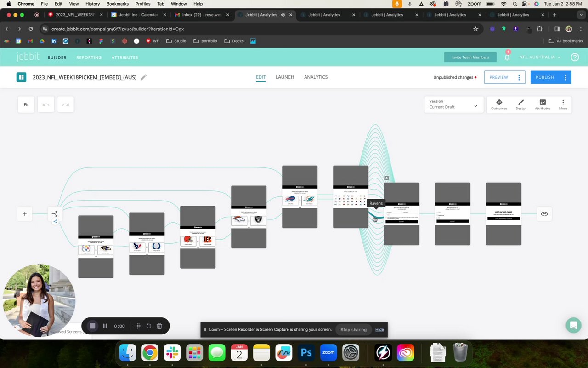Viewport: 588px width, 368px height.
Task: Click the PREVIEW button
Action: 498,77
